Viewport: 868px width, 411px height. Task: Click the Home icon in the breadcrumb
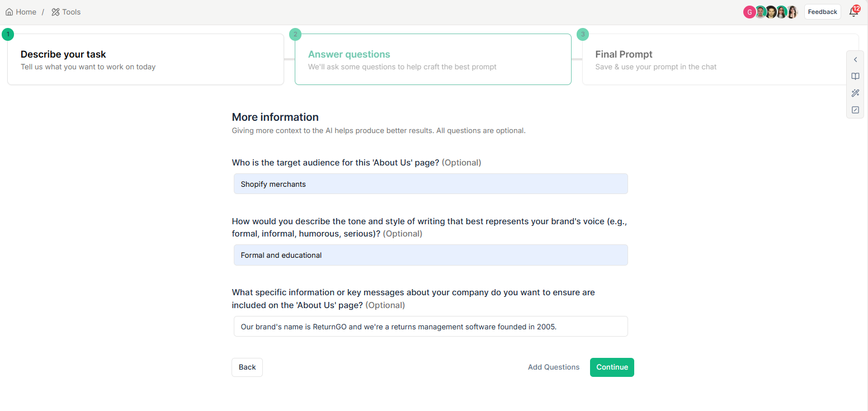[9, 12]
